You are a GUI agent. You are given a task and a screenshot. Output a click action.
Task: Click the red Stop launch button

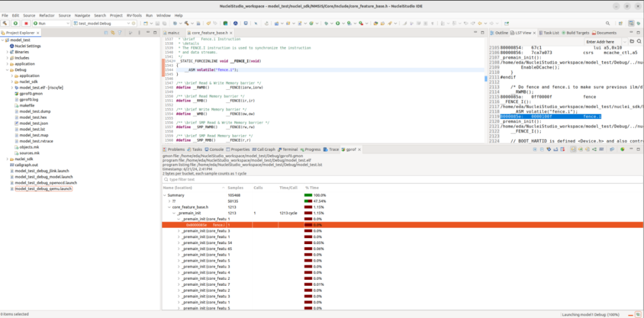(x=26, y=23)
